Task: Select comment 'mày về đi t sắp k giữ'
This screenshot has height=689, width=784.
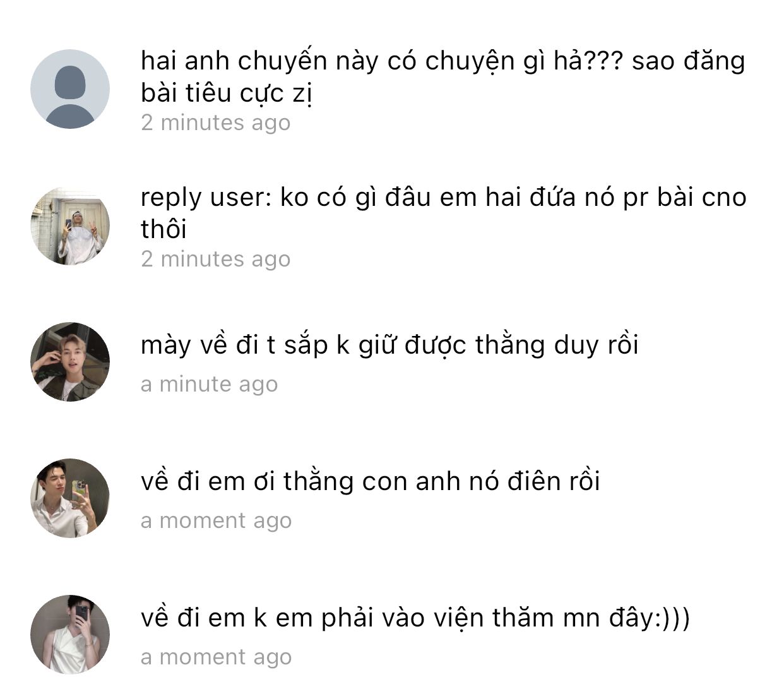Action: 389,346
